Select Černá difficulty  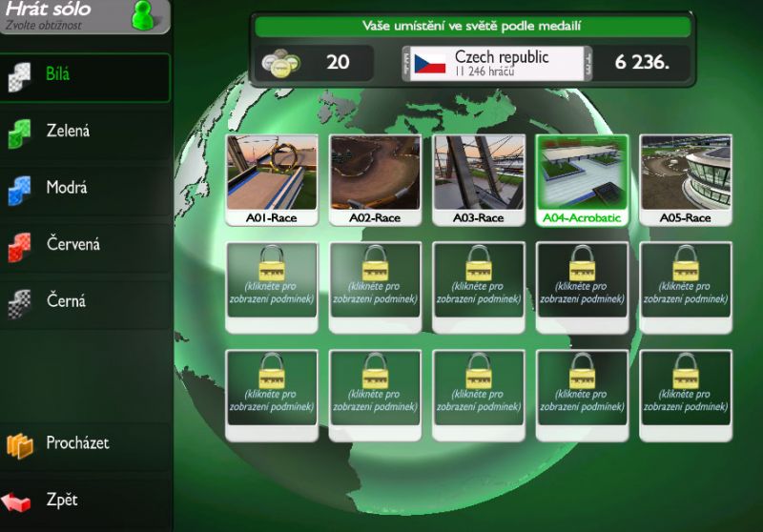tap(85, 303)
